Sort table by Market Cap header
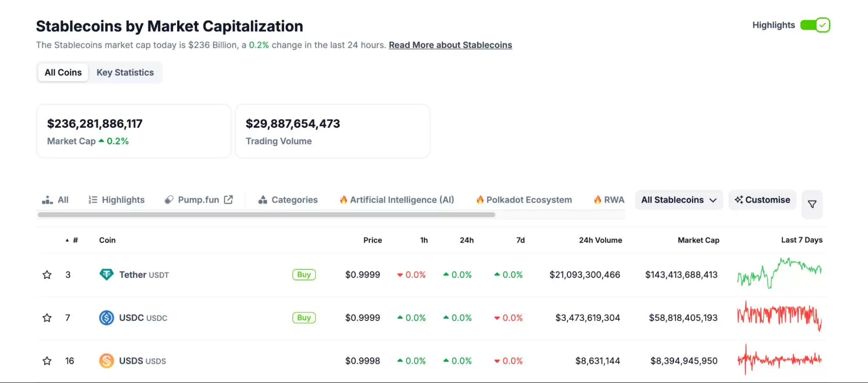This screenshot has height=383, width=868. [x=698, y=240]
